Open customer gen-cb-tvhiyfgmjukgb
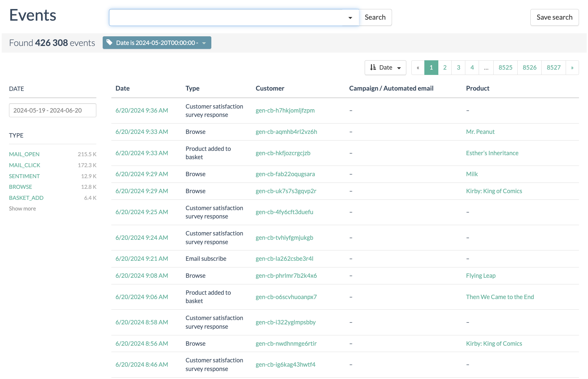 [x=284, y=238]
